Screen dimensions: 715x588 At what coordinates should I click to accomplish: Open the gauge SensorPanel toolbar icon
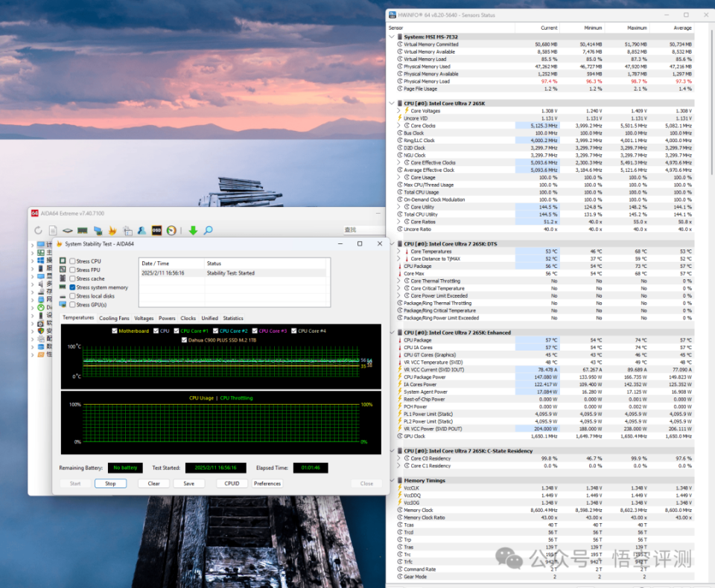pos(171,231)
